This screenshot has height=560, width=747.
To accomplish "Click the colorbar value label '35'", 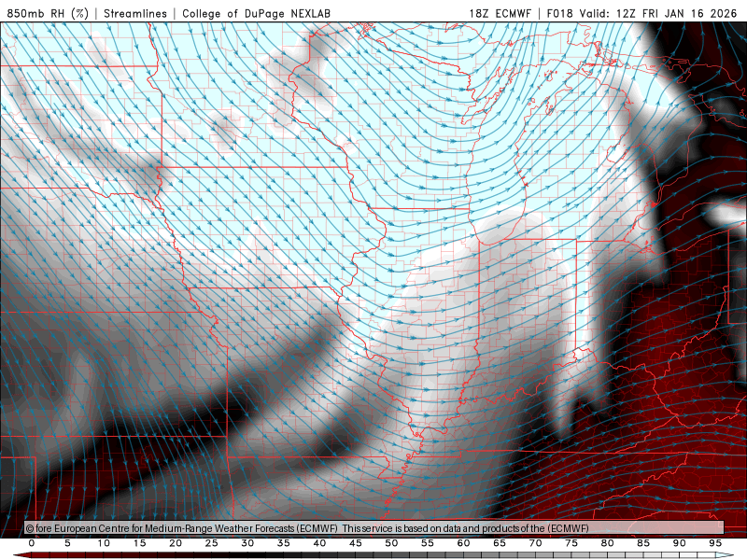I will pyautogui.click(x=284, y=543).
